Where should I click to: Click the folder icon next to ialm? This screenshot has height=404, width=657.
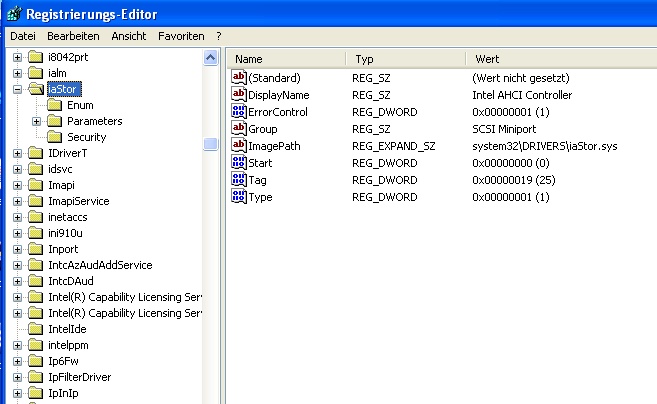pos(36,73)
